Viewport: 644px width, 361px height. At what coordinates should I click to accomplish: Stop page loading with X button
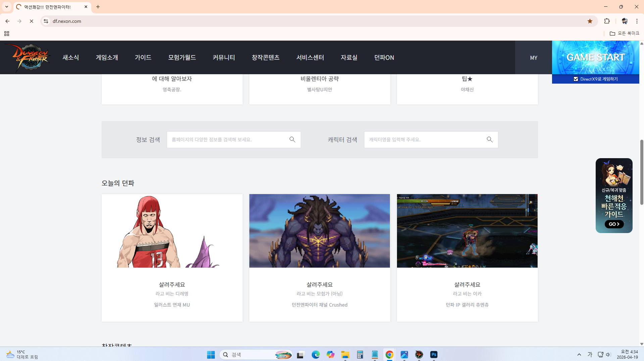click(x=32, y=21)
